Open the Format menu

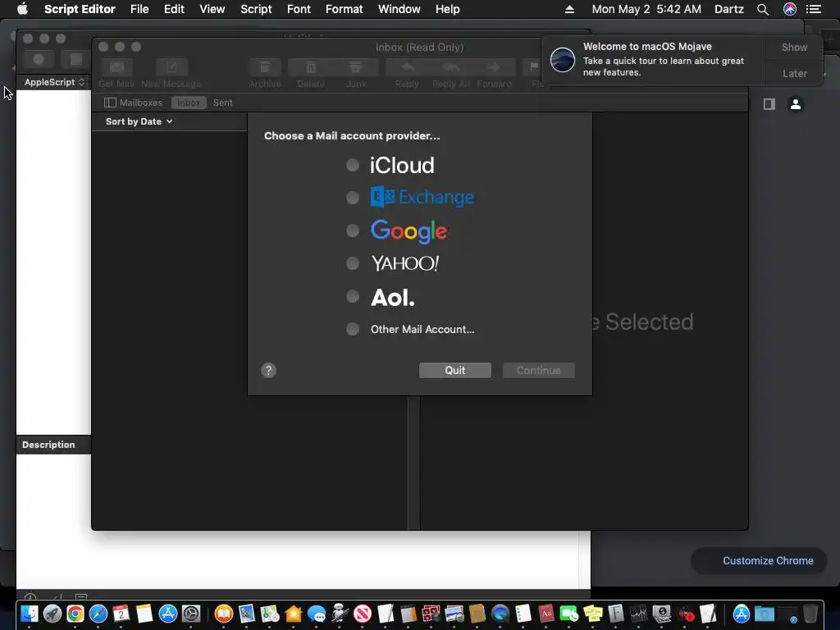[344, 9]
